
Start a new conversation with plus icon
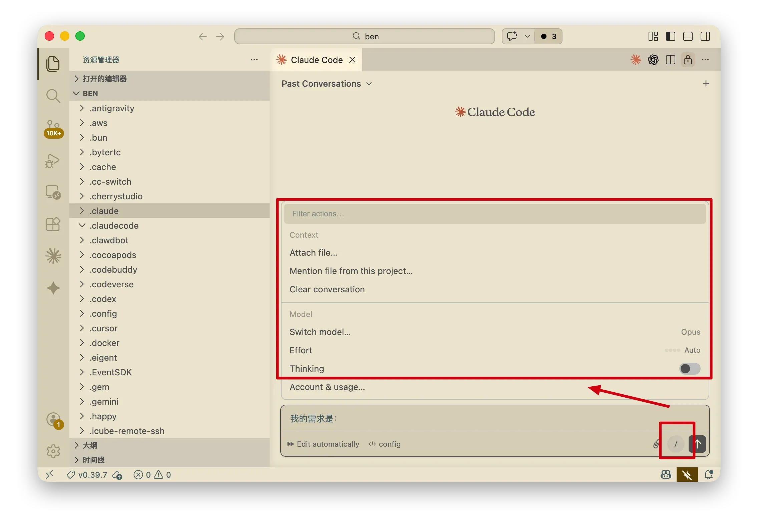pos(706,83)
